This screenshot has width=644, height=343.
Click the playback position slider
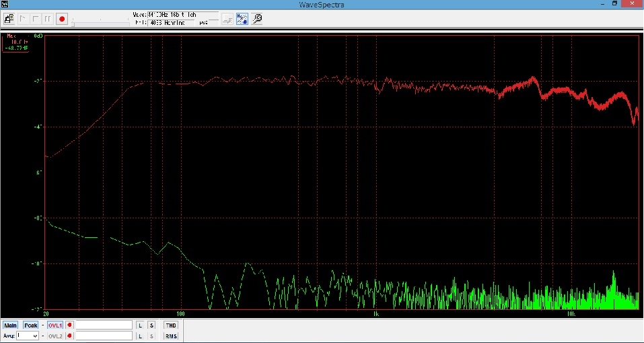pyautogui.click(x=101, y=24)
